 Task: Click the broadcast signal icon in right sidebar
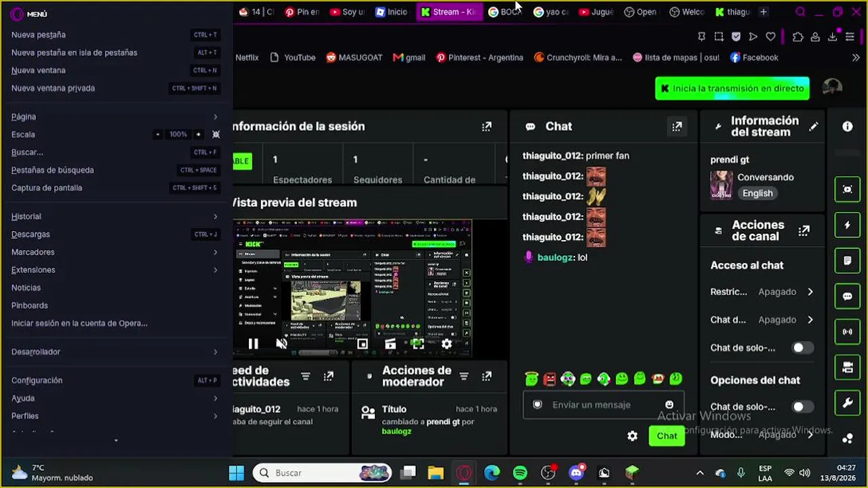847,332
